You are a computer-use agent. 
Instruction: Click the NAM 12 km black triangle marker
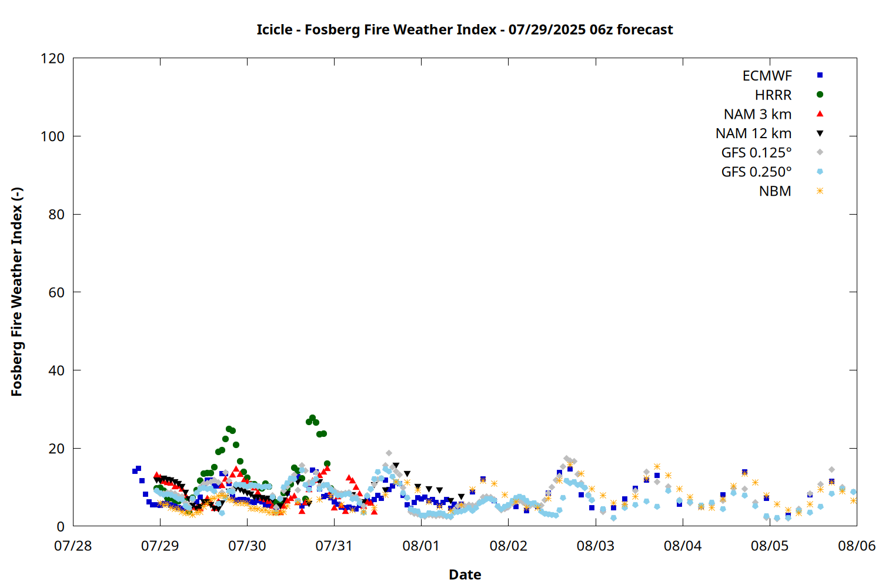tap(820, 133)
